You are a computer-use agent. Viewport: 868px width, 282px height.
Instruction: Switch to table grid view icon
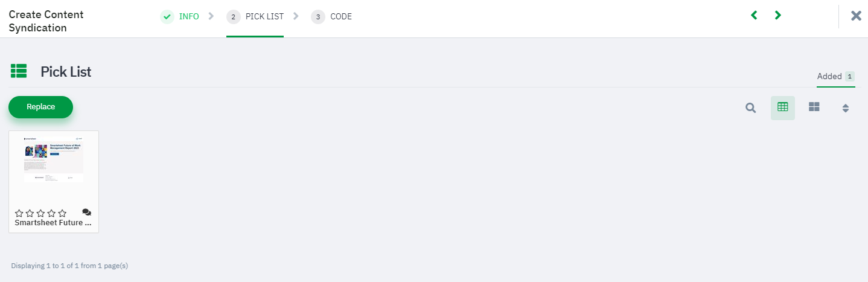point(783,107)
